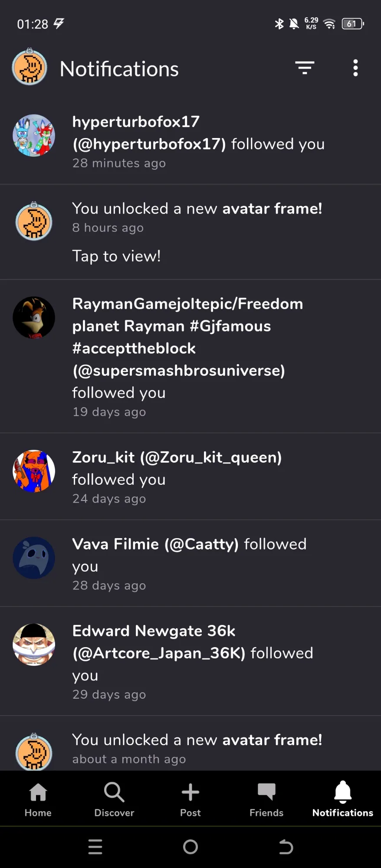Open the notifications filter icon

(305, 68)
